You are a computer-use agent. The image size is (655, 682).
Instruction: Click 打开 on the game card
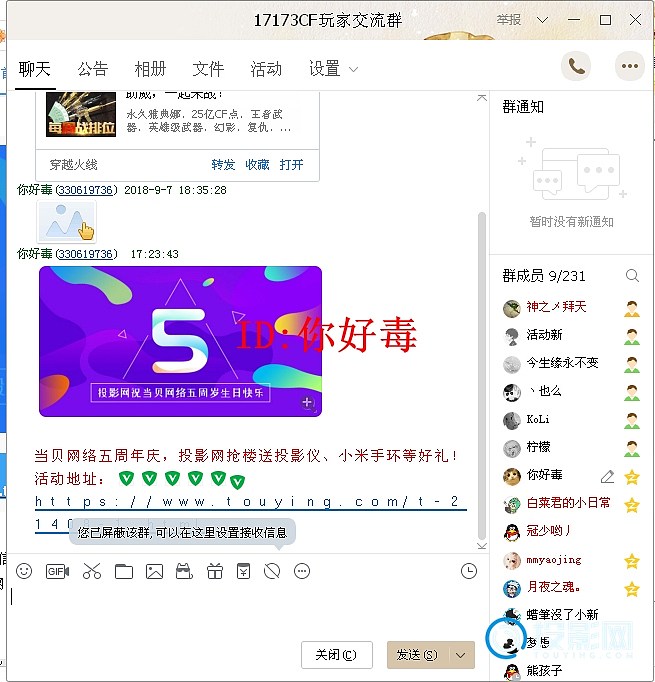click(291, 165)
